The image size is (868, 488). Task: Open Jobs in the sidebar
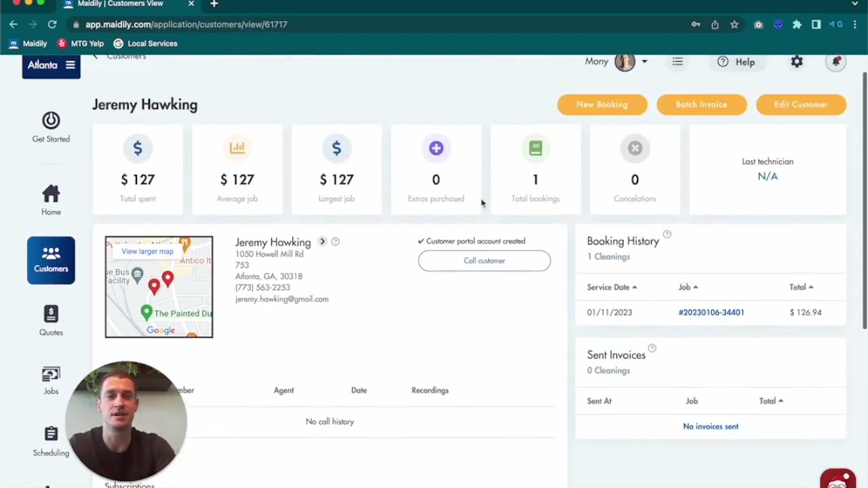click(51, 380)
